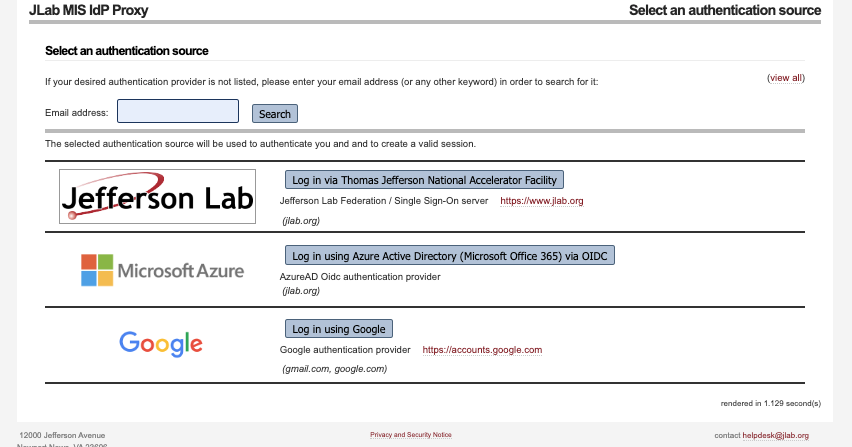Click the 'Jefferson Lab Federation / Single Sign-On server' text
Screen dimensions: 852x447
tap(384, 200)
